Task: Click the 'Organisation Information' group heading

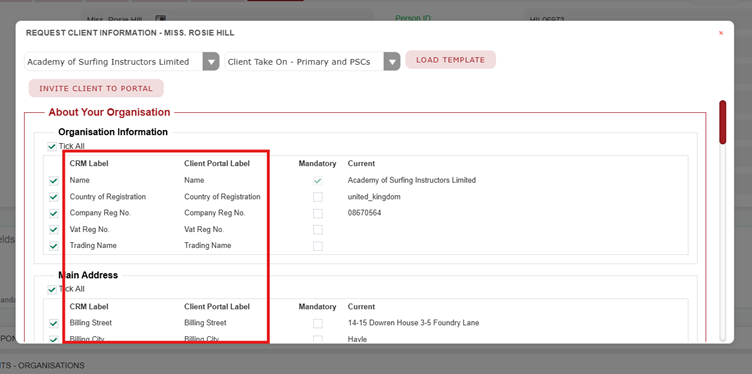Action: (x=113, y=132)
